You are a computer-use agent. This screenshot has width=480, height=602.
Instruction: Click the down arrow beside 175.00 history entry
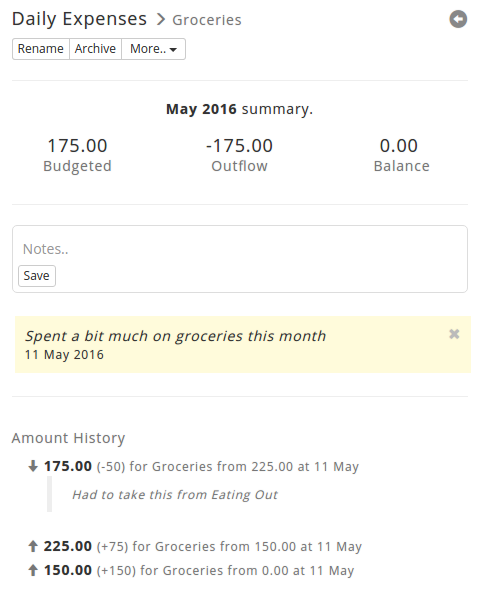pyautogui.click(x=33, y=466)
